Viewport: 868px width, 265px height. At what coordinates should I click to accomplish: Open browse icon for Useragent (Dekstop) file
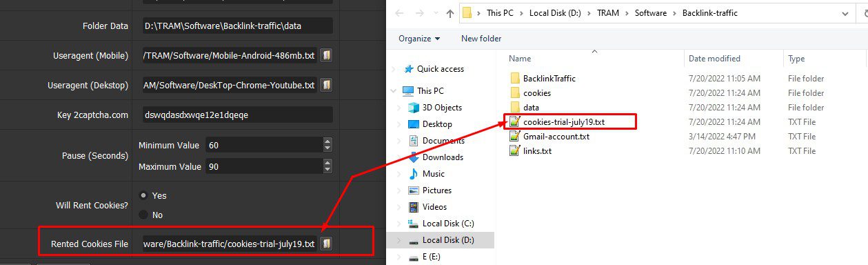[x=327, y=85]
